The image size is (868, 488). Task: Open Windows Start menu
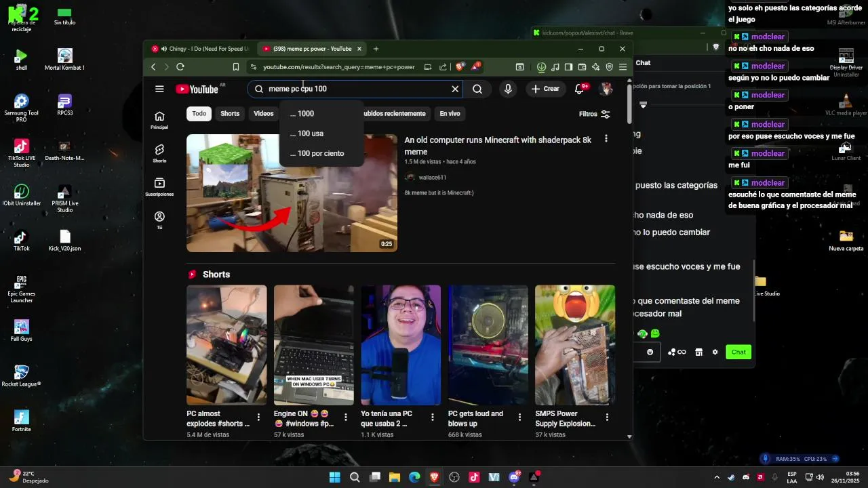335,477
